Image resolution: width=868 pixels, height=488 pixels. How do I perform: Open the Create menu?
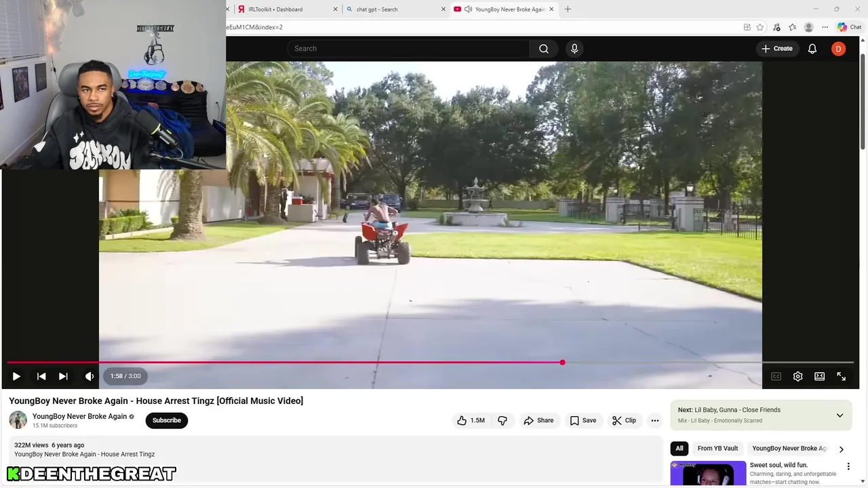tap(776, 49)
